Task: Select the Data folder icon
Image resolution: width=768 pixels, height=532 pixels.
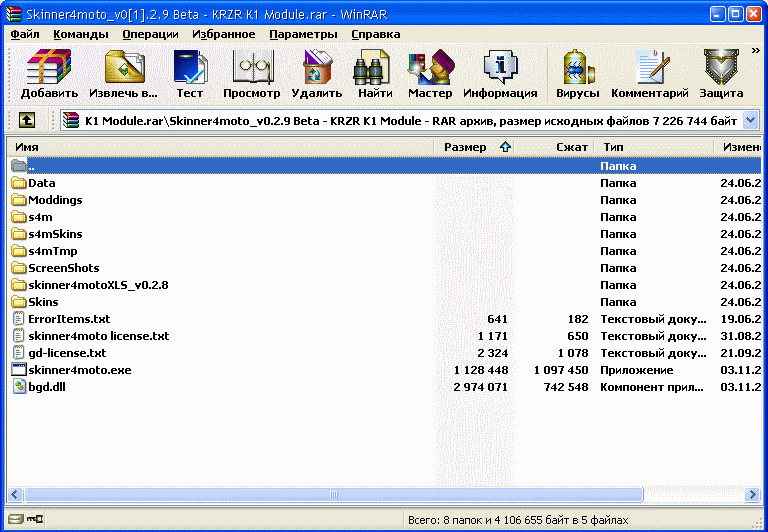Action: (19, 183)
